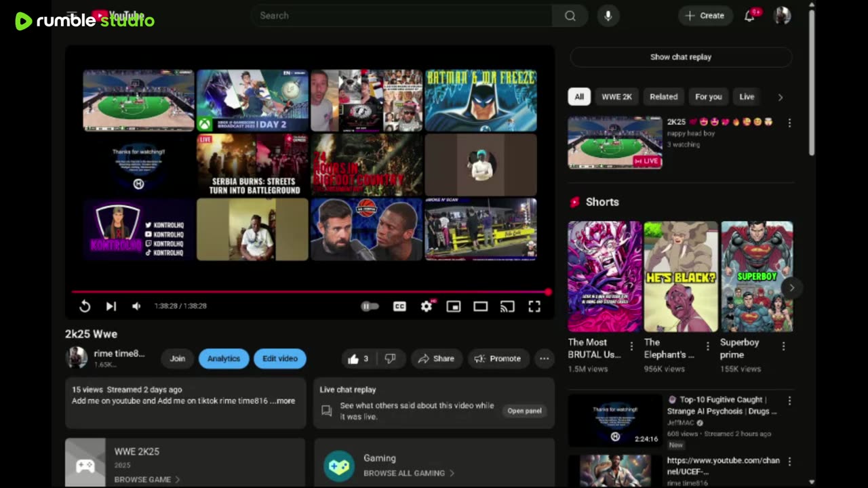Open the live chat replay icon
This screenshot has height=488, width=868.
(326, 411)
